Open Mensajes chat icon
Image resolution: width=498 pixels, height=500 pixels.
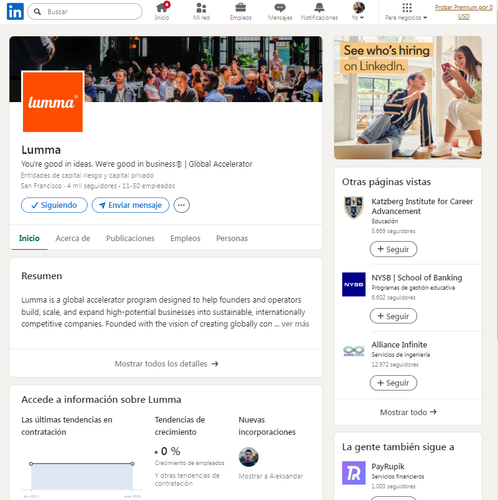(280, 8)
